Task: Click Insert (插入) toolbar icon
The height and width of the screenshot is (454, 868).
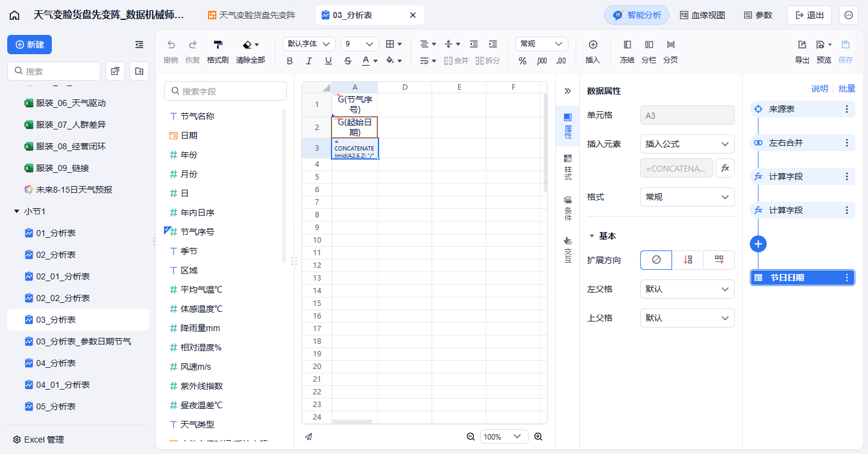Action: (593, 52)
